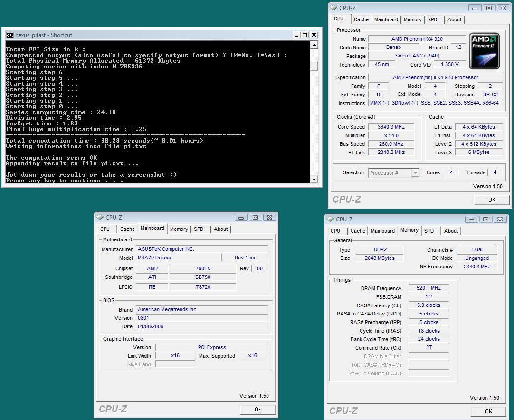514x420 pixels.
Task: Open Mainboard tab in top-right CPU-Z window
Action: (386, 19)
